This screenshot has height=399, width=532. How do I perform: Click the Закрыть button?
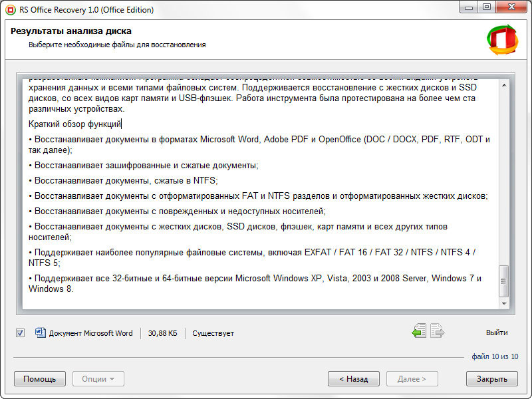492,378
